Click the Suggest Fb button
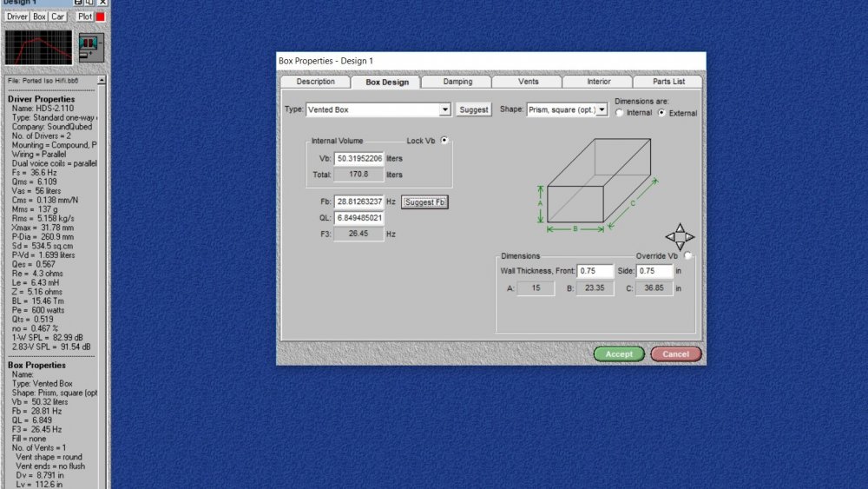The width and height of the screenshot is (868, 489). pos(424,202)
